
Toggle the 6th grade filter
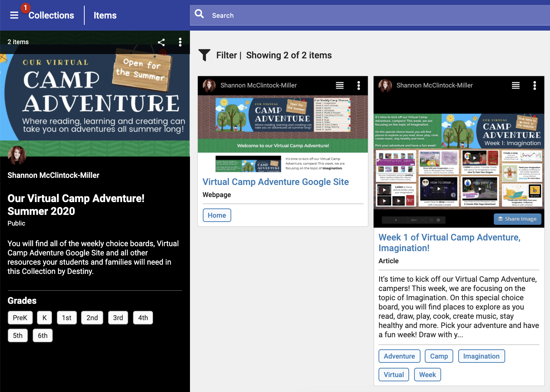42,335
